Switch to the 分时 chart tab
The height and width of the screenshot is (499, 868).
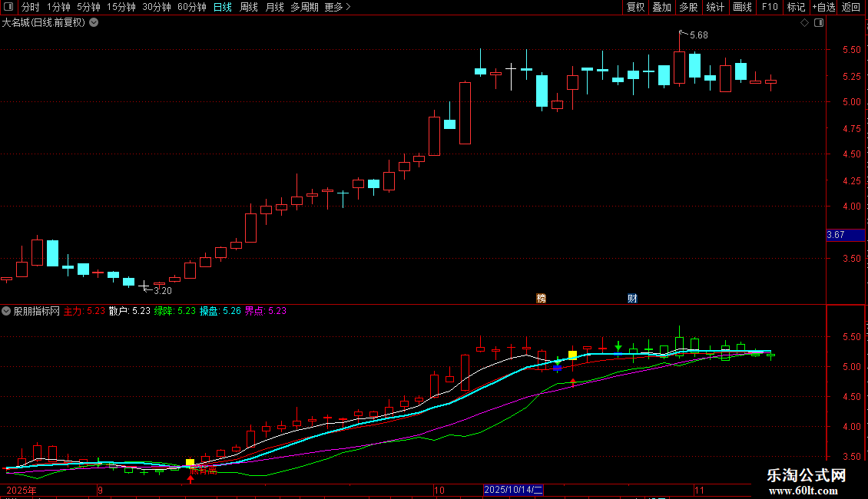31,7
